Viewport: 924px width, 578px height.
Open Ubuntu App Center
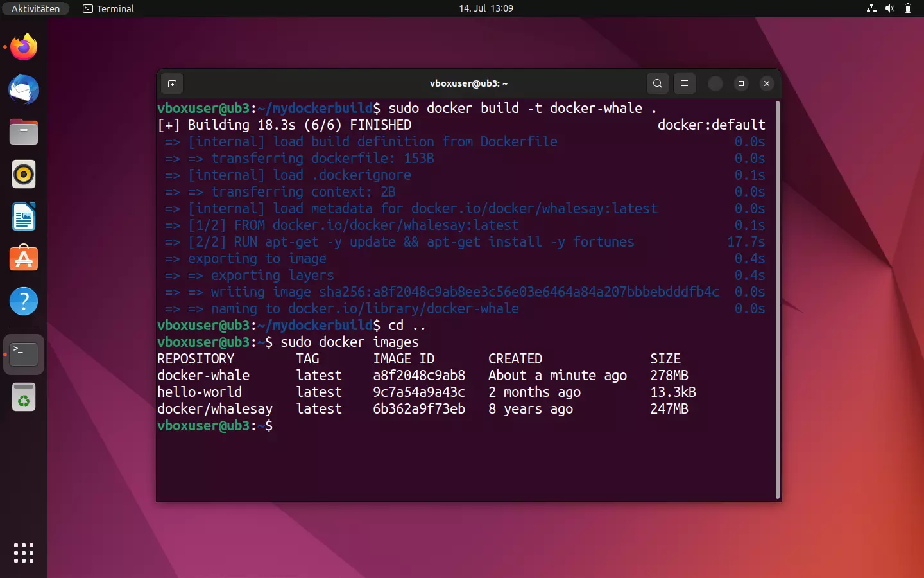(x=23, y=259)
